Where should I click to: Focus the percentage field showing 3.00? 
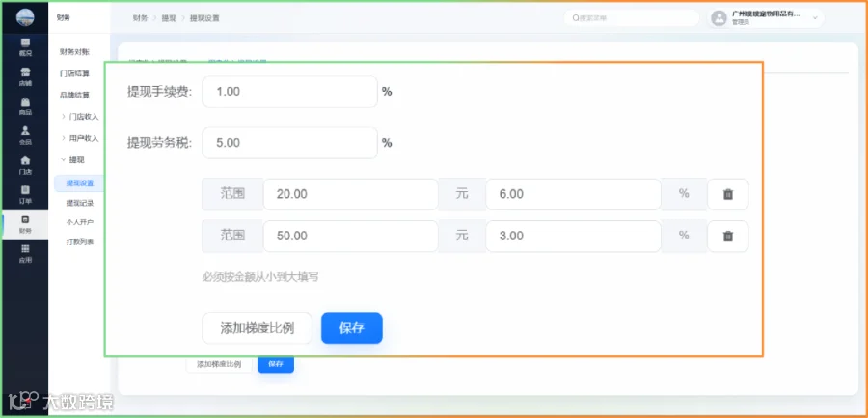pos(573,237)
